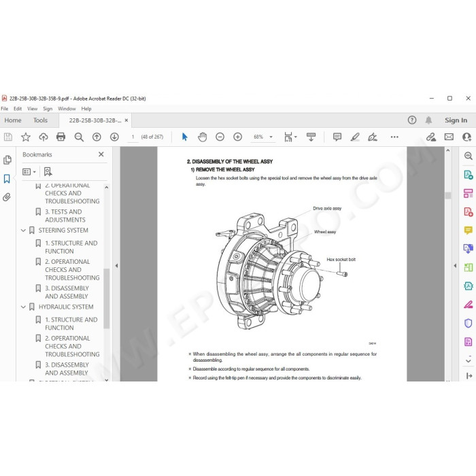This screenshot has width=476, height=476.
Task: Open the Help menu
Action: coord(86,108)
